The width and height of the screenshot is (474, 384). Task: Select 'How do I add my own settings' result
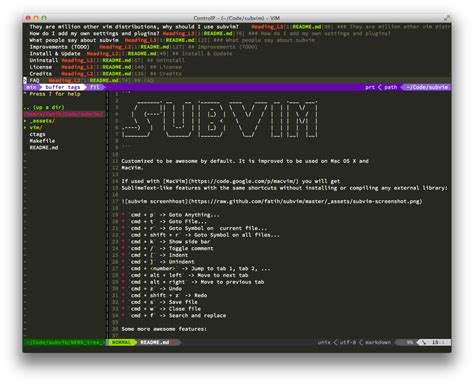237,34
